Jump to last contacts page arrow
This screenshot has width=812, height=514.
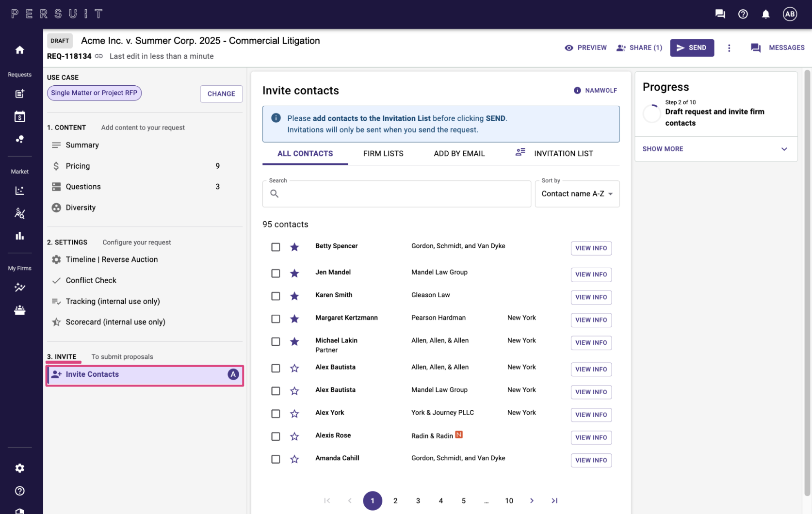(x=554, y=501)
